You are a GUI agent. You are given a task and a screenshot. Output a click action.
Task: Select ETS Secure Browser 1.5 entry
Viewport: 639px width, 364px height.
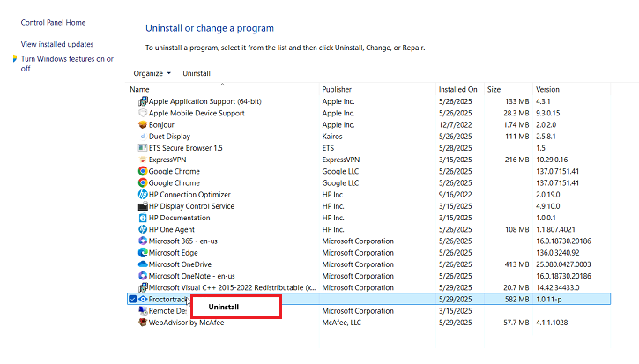pos(185,148)
